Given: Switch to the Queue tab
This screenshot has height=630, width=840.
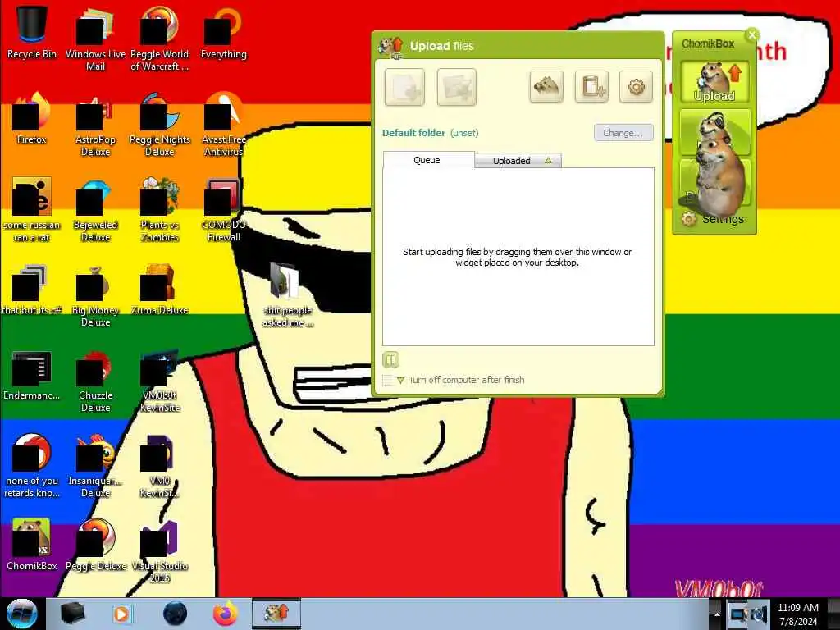Looking at the screenshot, I should [428, 160].
